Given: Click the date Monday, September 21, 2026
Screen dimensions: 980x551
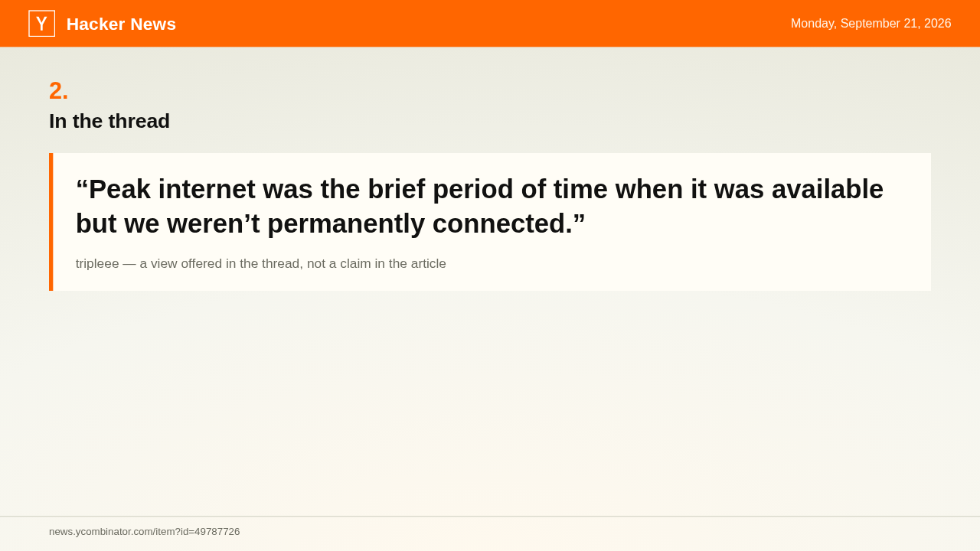Looking at the screenshot, I should pyautogui.click(x=871, y=24).
